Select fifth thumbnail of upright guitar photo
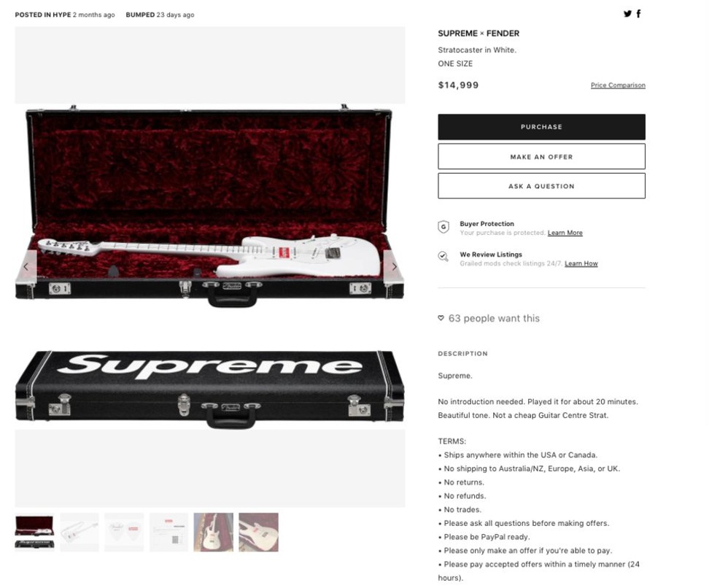Viewport: 709px width, 588px height. [x=214, y=532]
